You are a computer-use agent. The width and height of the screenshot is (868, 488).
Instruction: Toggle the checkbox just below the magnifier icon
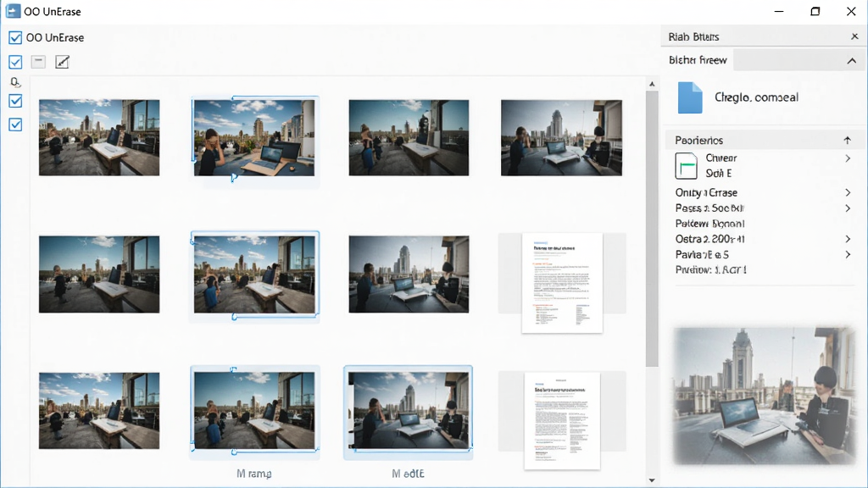tap(15, 101)
